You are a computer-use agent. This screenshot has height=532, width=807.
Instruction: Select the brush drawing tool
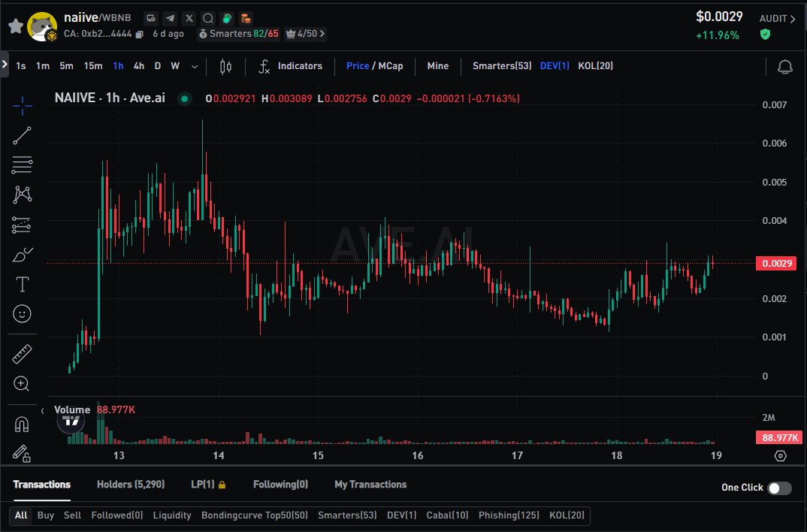coord(22,255)
